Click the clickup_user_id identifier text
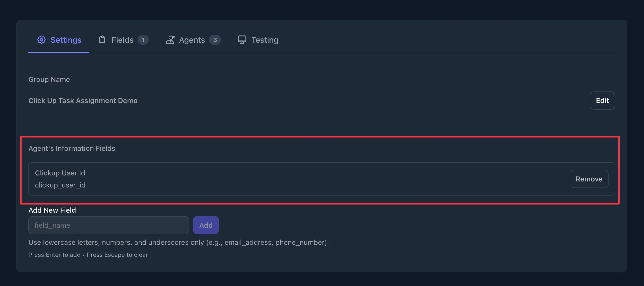 point(60,185)
